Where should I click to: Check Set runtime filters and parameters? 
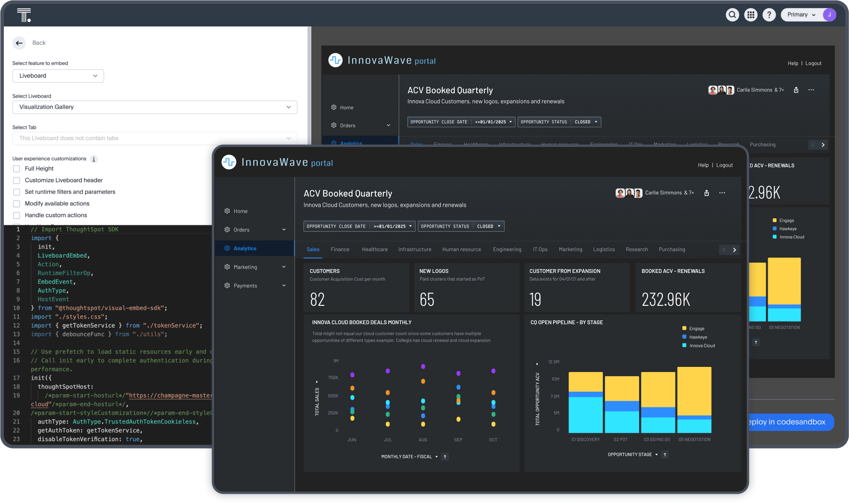pyautogui.click(x=17, y=192)
